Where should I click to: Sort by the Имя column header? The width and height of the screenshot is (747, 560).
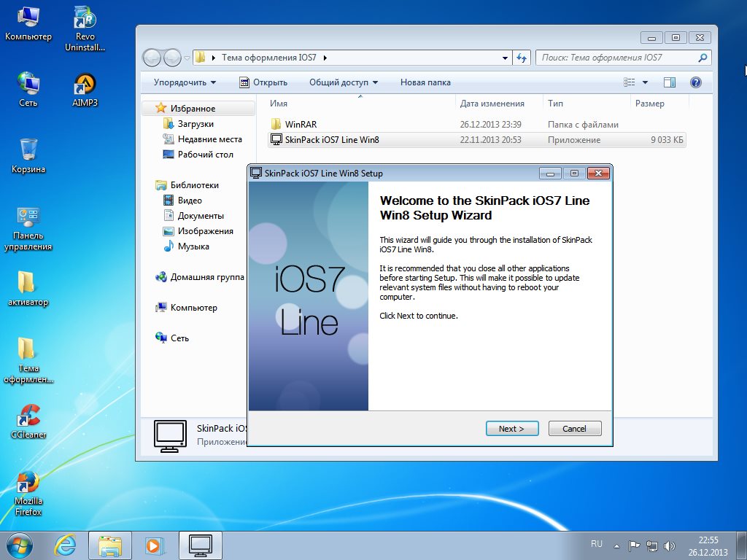pos(360,104)
